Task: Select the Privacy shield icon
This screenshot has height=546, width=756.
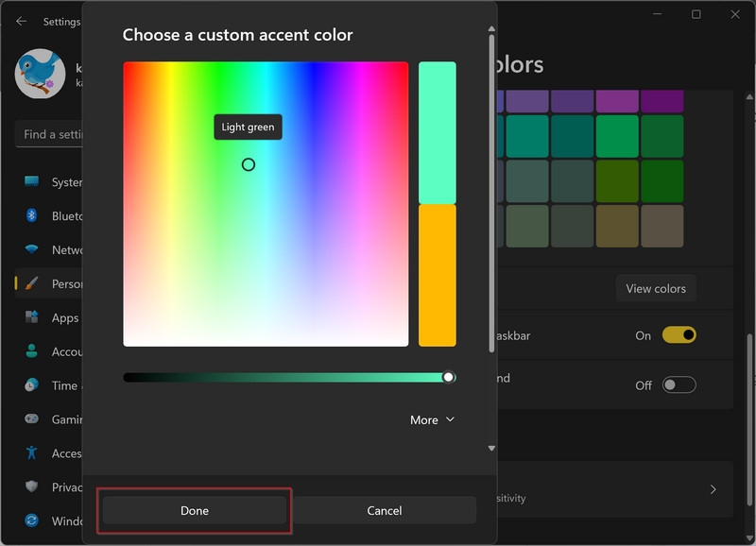Action: pyautogui.click(x=32, y=486)
